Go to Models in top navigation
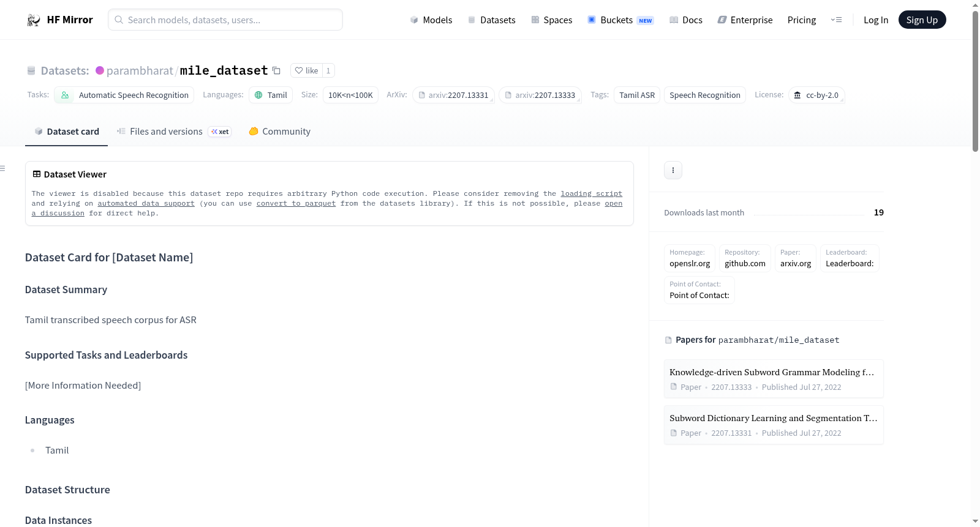The image size is (980, 527). [x=431, y=20]
